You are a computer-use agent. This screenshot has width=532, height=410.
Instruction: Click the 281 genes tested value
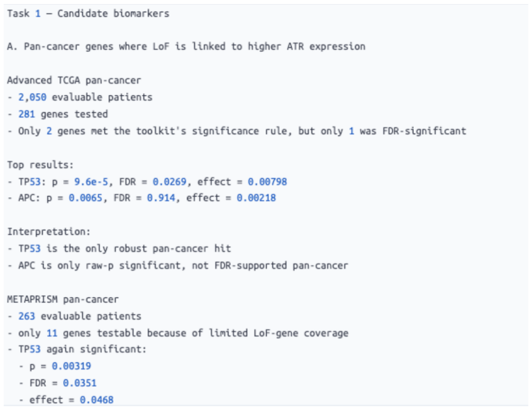[27, 114]
